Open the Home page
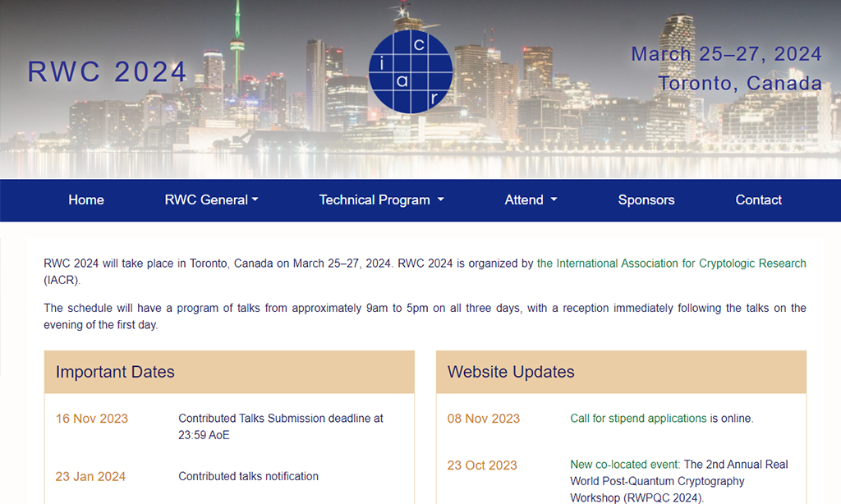The width and height of the screenshot is (841, 504). pos(85,200)
